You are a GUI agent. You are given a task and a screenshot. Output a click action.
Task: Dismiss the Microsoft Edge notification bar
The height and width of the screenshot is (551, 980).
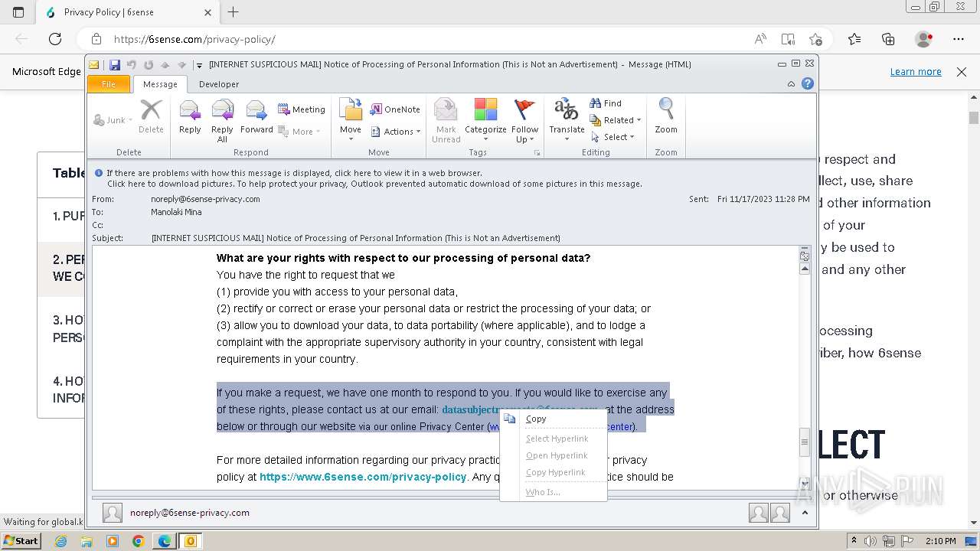[x=962, y=71]
